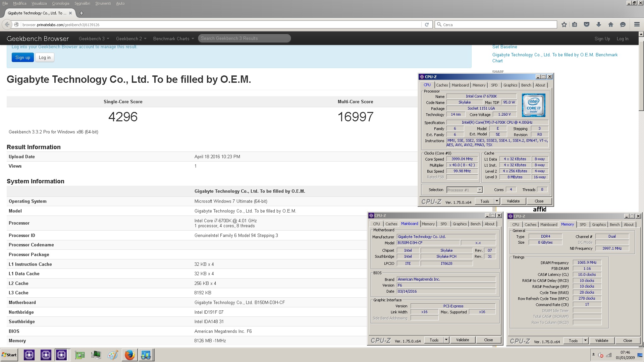Click Close button in Memory CPU-Z window
This screenshot has width=644, height=362.
[627, 341]
